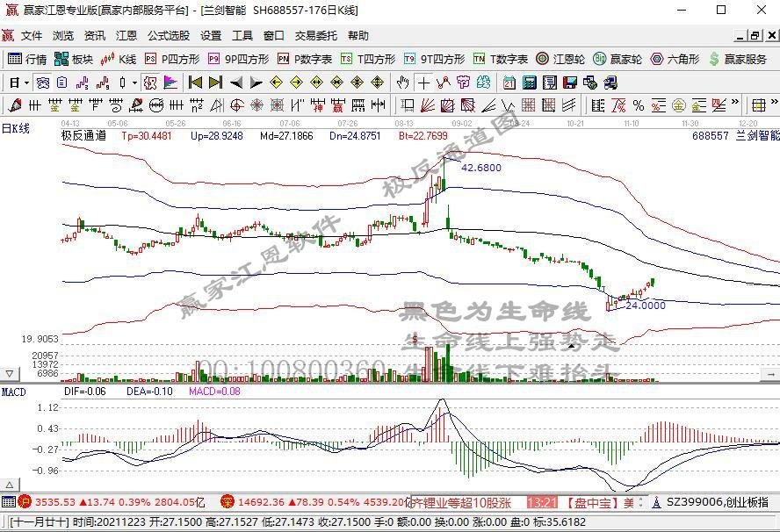Open the calendar icon showing 21
The width and height of the screenshot is (780, 532).
point(509,83)
